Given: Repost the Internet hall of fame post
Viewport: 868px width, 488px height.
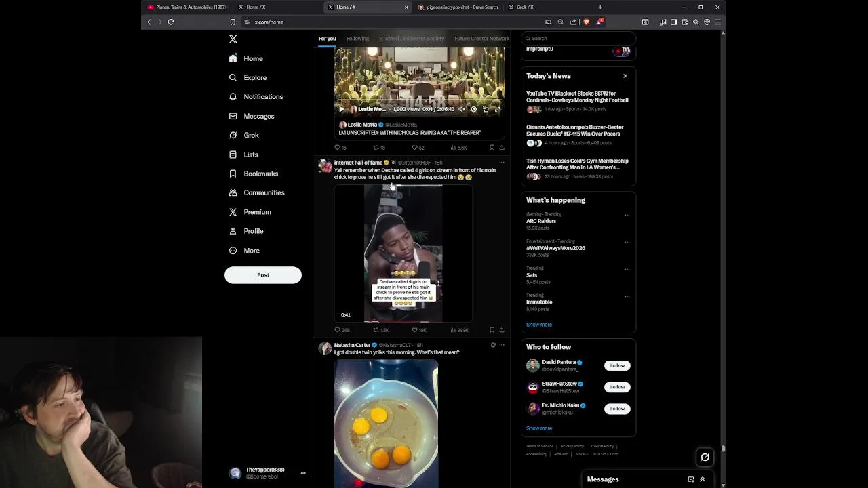Looking at the screenshot, I should (x=381, y=330).
